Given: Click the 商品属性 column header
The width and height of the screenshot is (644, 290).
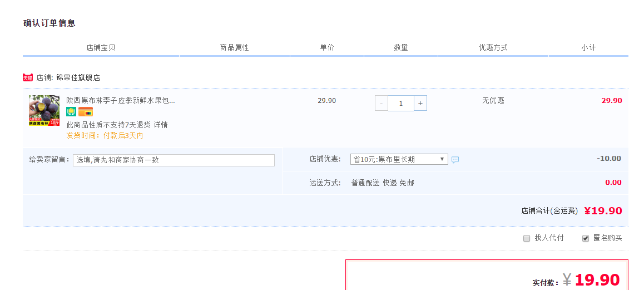Looking at the screenshot, I should click(235, 47).
